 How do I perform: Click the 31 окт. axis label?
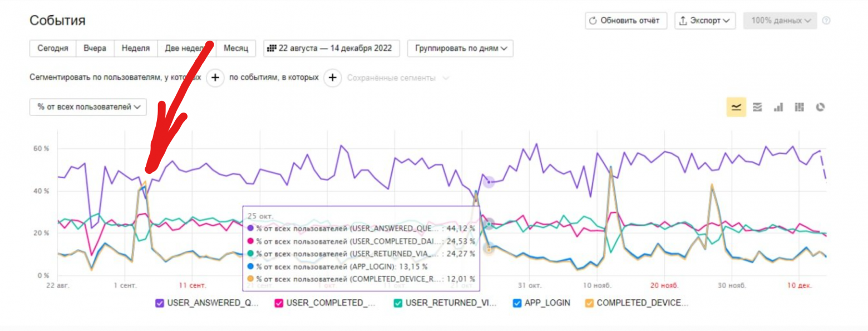[529, 285]
